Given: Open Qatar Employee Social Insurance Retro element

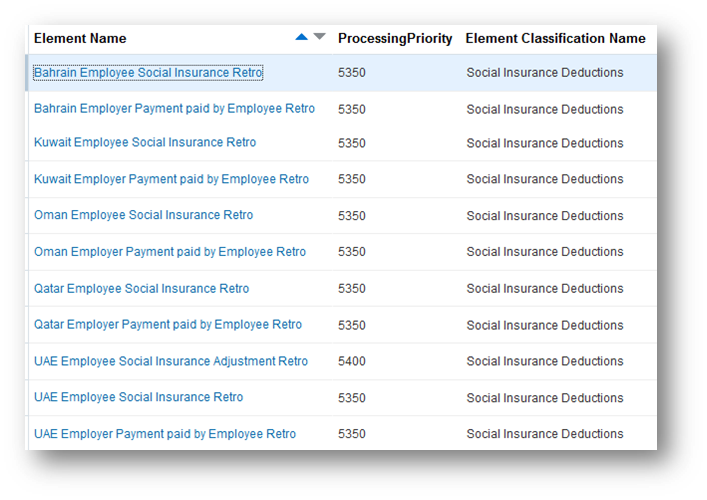Looking at the screenshot, I should coord(141,289).
